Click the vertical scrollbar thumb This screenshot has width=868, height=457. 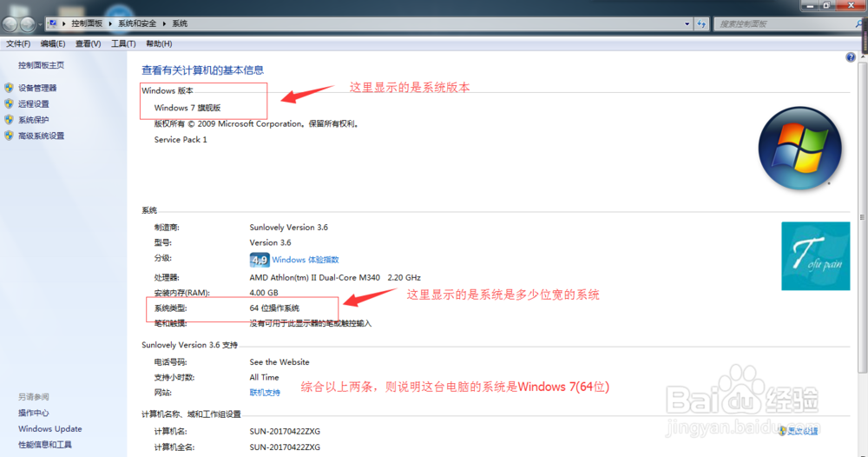coord(862,218)
